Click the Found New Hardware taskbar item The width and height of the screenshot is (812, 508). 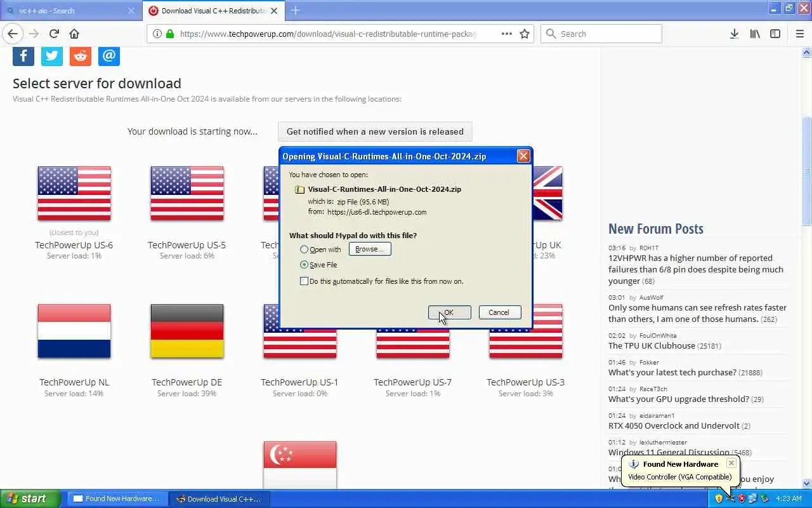[x=117, y=498]
